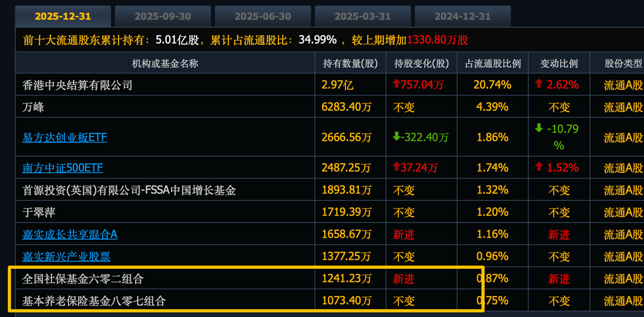Click the red up arrow beside 2.62%
The width and height of the screenshot is (644, 317).
pos(539,84)
